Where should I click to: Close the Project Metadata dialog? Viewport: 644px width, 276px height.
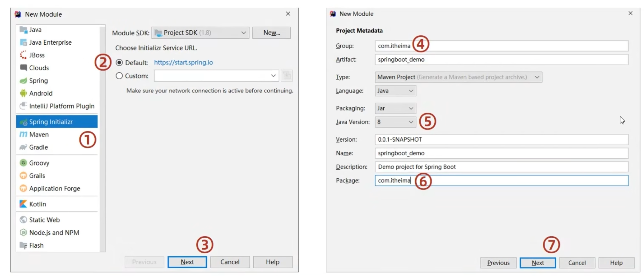point(630,13)
